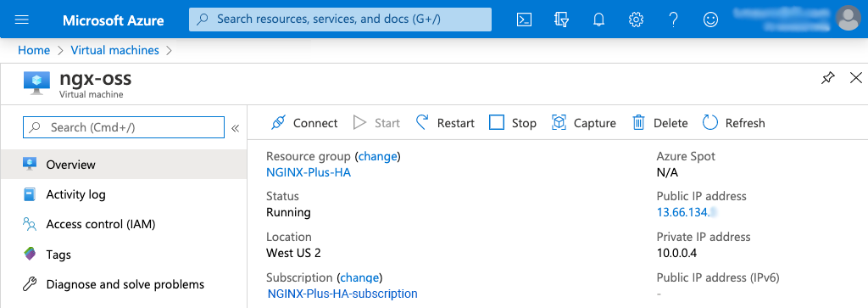The width and height of the screenshot is (868, 308).
Task: Select the Azure Spot N/A value
Action: pos(667,172)
